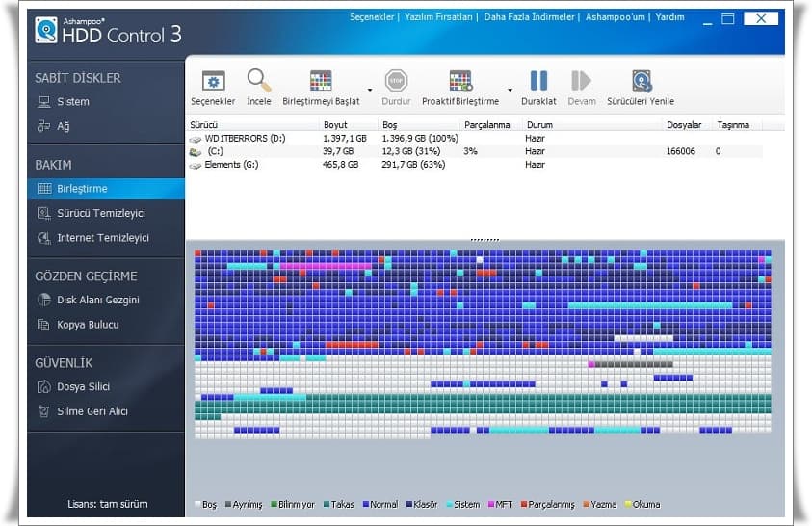The width and height of the screenshot is (812, 526).
Task: Pause with the Duraklat icon
Action: pyautogui.click(x=538, y=81)
